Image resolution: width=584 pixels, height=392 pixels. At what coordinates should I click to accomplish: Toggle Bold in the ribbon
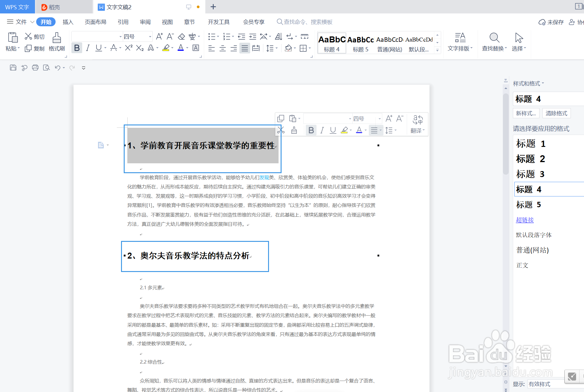coord(77,48)
